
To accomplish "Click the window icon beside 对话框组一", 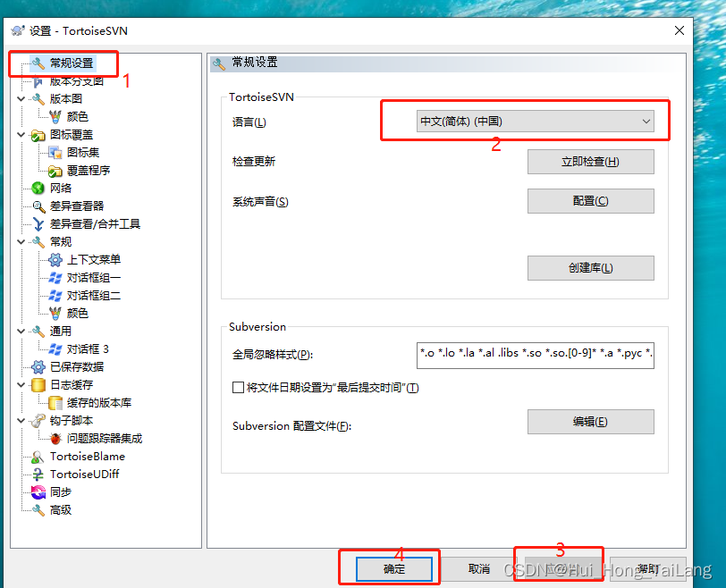I will click(55, 278).
